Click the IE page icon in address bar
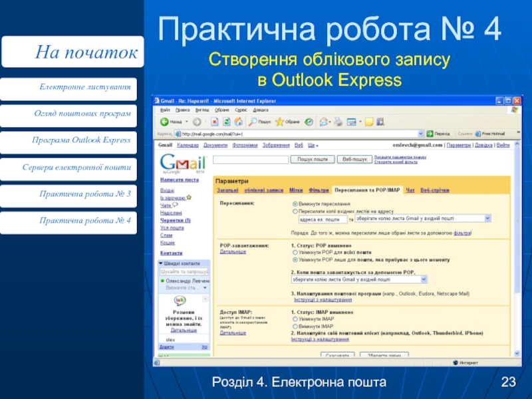532x399 pixels. [178, 134]
